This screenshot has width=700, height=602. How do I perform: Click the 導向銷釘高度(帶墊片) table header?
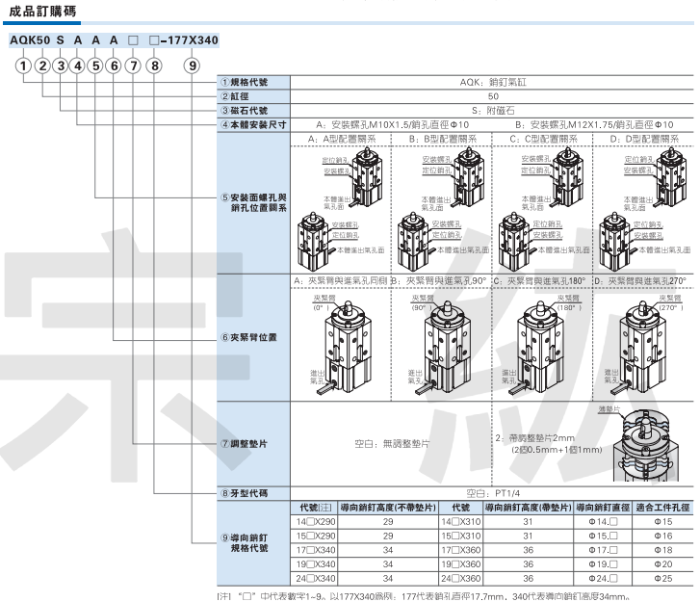point(528,508)
